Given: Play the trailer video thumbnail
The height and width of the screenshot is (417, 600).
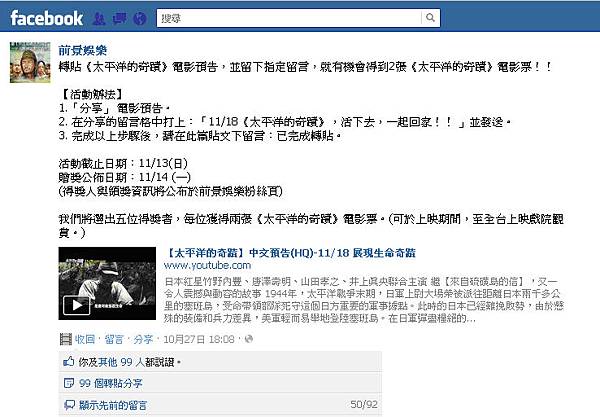Looking at the screenshot, I should point(107,283).
